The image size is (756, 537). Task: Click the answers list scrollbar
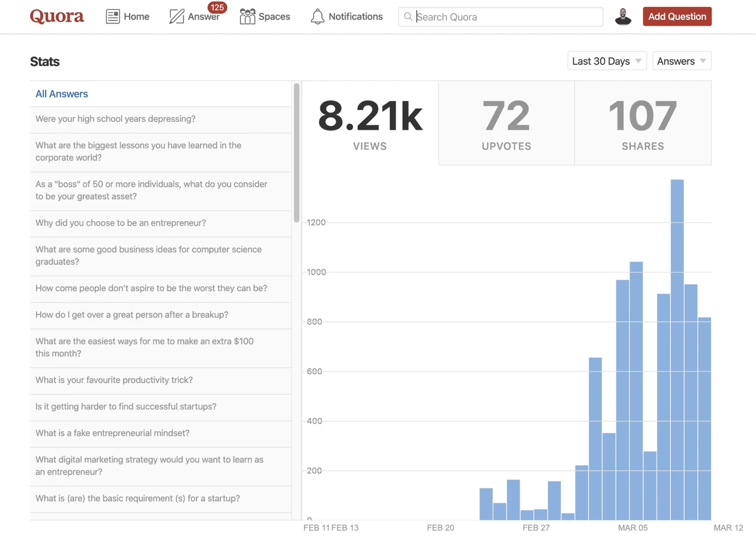click(297, 153)
